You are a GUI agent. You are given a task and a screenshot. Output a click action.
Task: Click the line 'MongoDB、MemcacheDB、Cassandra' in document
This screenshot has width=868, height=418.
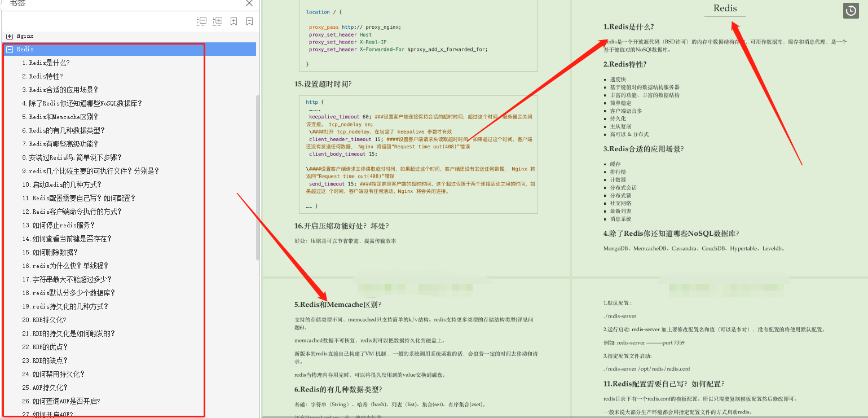tap(694, 248)
